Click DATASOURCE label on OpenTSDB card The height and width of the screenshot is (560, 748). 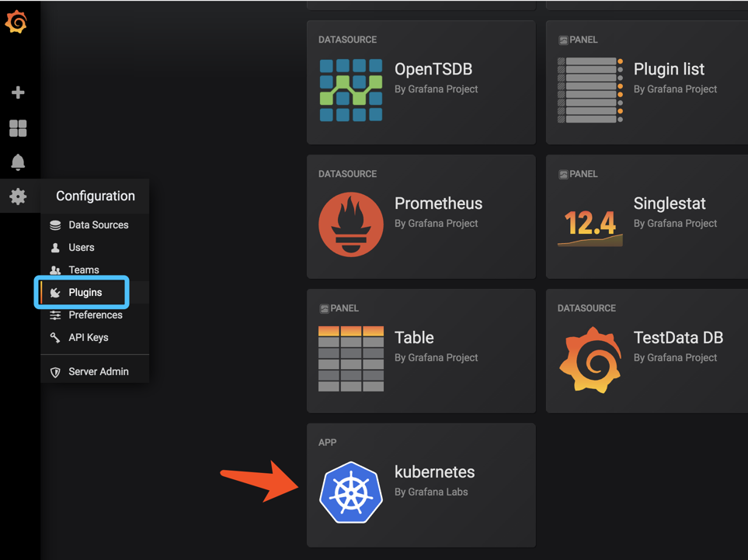click(347, 40)
